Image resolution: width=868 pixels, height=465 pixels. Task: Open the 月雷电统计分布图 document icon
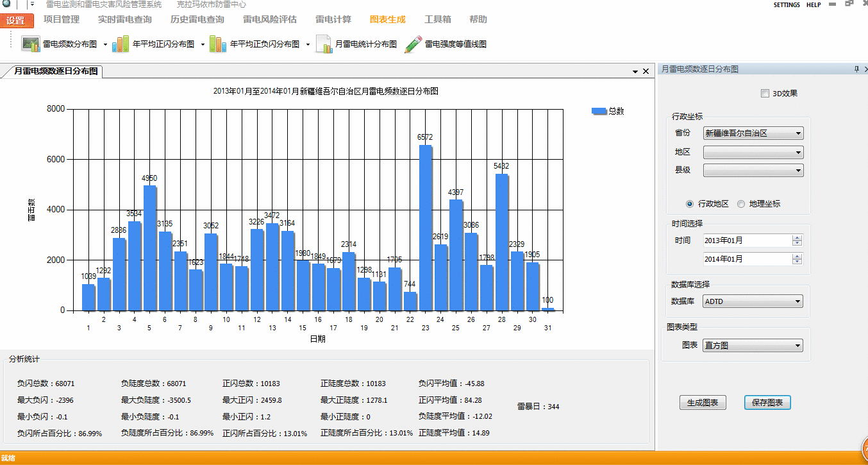coord(324,44)
